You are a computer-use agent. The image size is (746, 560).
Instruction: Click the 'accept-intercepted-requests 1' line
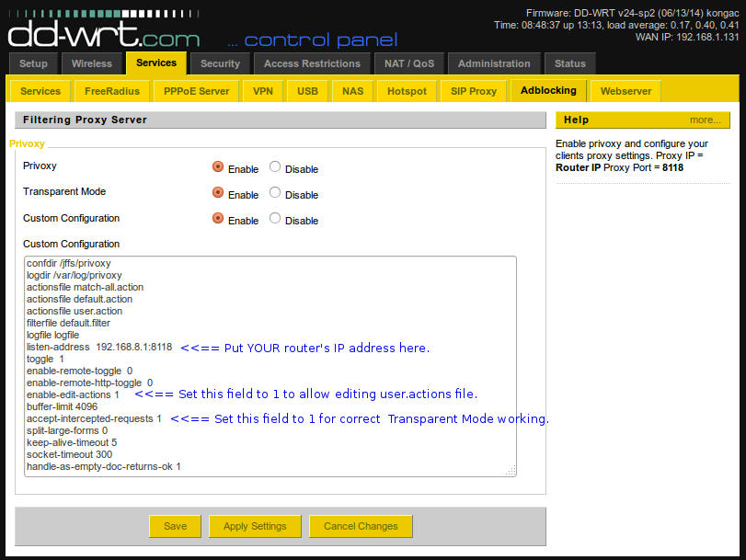click(x=94, y=418)
